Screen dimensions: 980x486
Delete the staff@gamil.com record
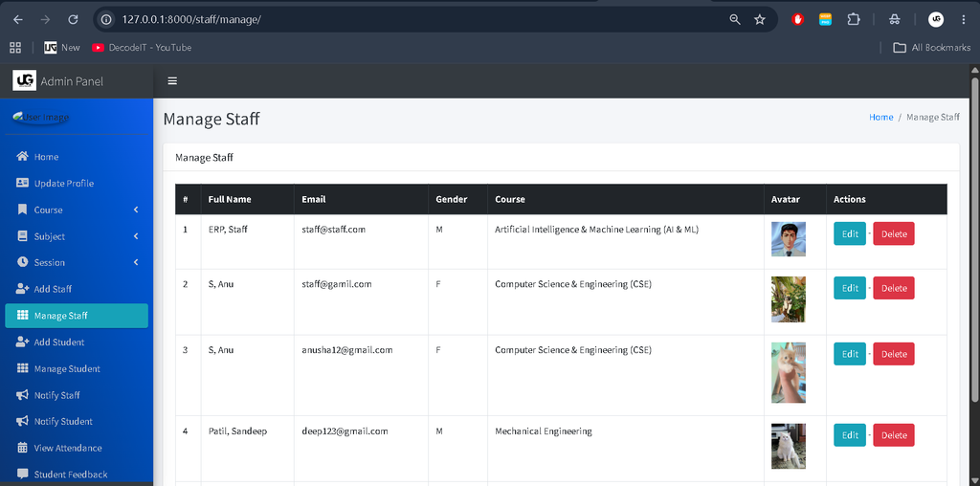point(894,288)
